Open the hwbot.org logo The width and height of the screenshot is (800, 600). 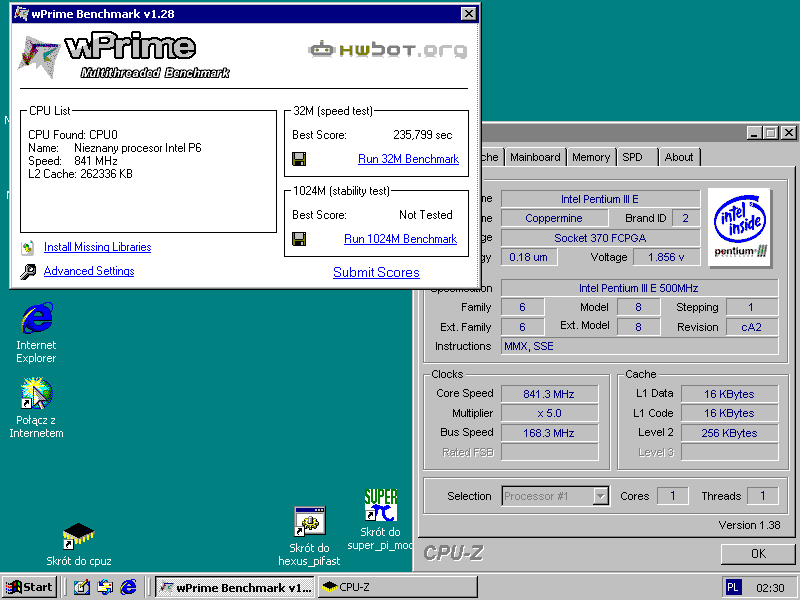(x=388, y=50)
